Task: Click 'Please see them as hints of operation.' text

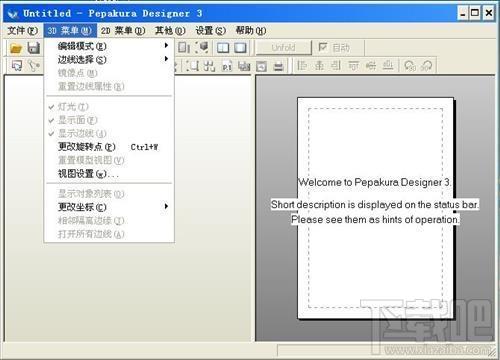Action: (375, 219)
